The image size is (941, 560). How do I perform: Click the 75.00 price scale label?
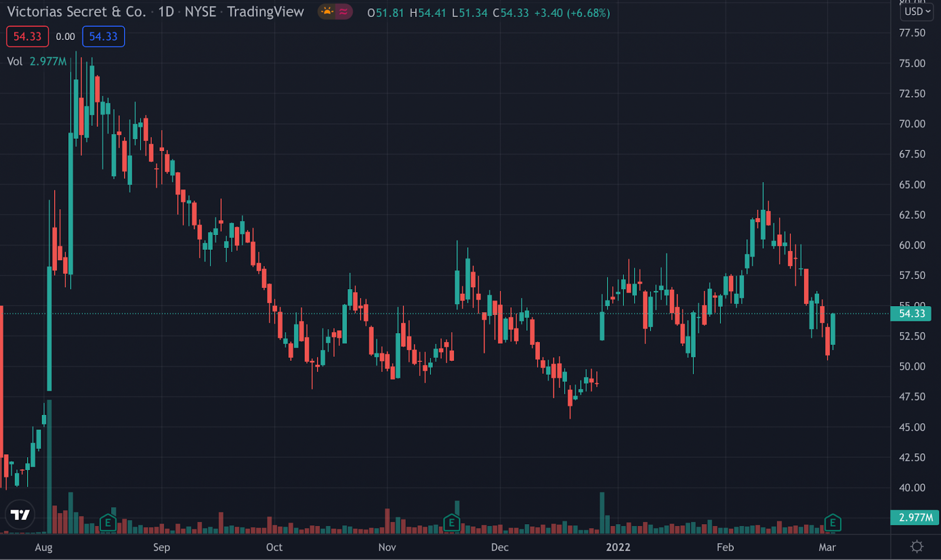(x=912, y=63)
